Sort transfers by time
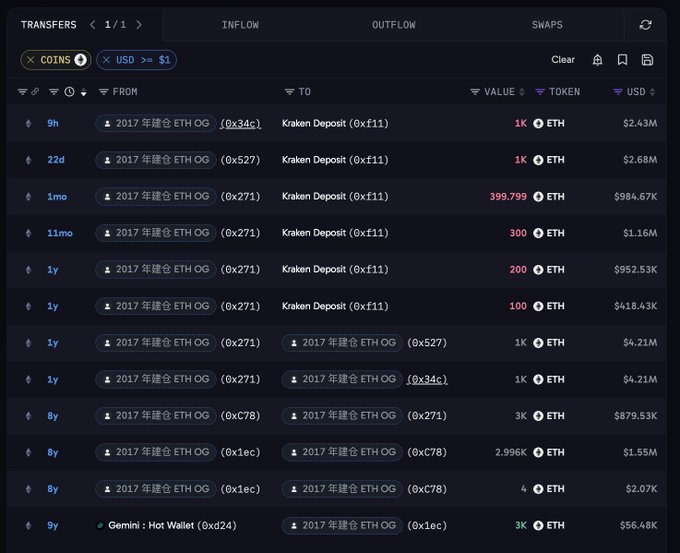The width and height of the screenshot is (680, 553). (83, 92)
